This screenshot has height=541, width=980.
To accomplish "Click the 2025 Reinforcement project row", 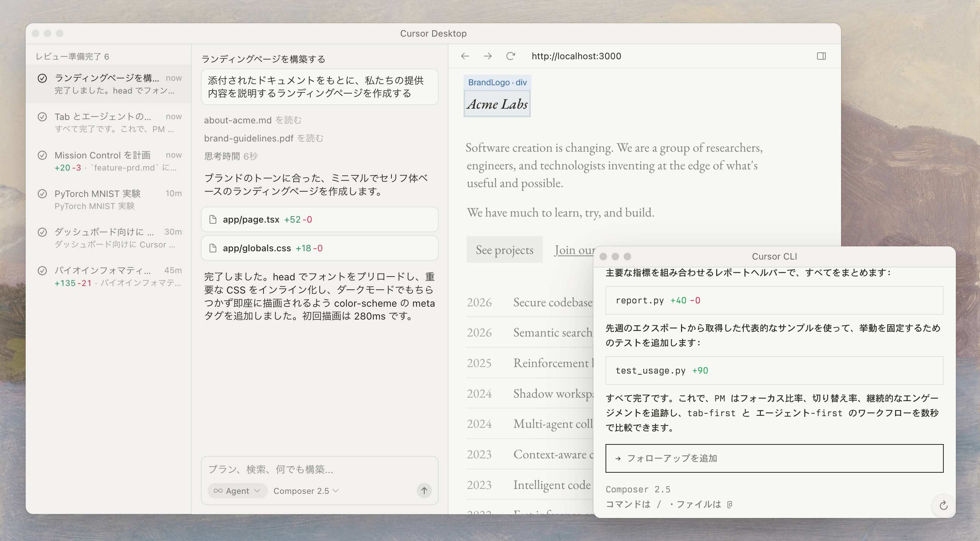I will pyautogui.click(x=530, y=363).
